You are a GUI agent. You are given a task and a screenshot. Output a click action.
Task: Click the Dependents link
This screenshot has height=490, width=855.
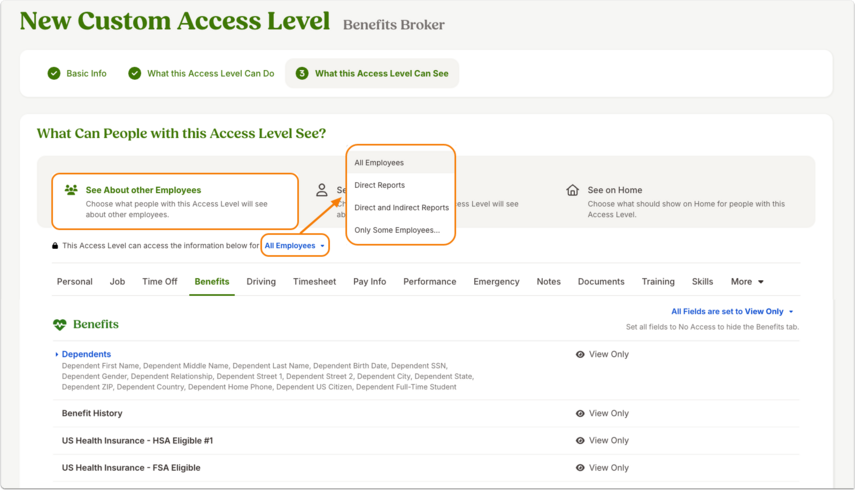coord(86,354)
